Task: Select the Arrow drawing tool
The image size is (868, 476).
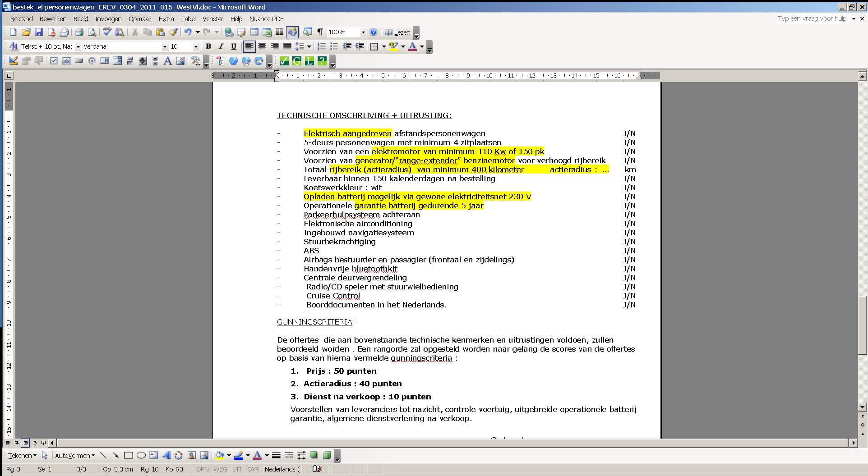Action: [115, 455]
